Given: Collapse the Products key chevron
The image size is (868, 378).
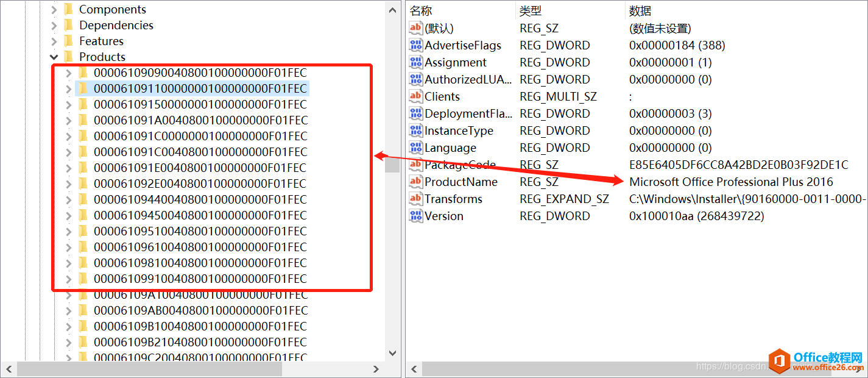Looking at the screenshot, I should (54, 57).
